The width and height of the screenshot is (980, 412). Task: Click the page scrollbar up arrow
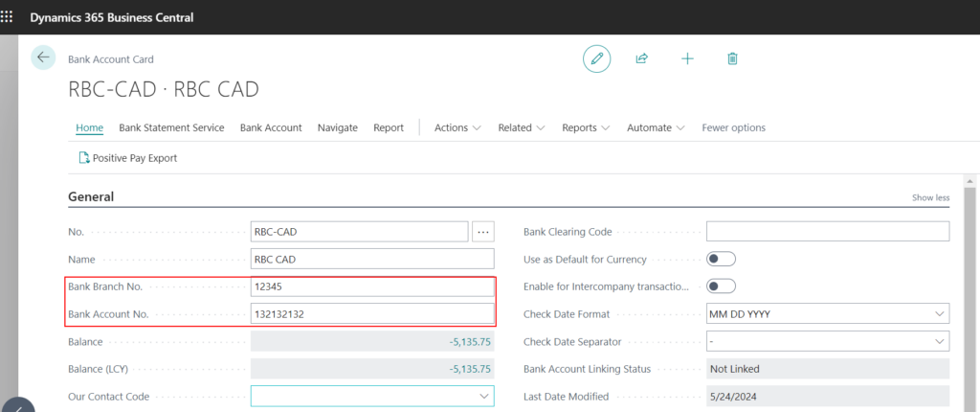click(x=970, y=180)
